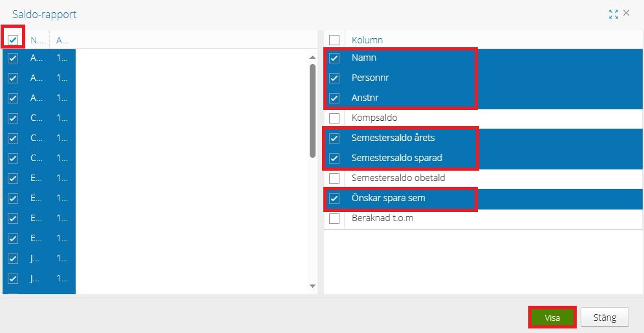Uncheck the Personnr column checkbox
Screen dimensions: 644x333
click(334, 78)
